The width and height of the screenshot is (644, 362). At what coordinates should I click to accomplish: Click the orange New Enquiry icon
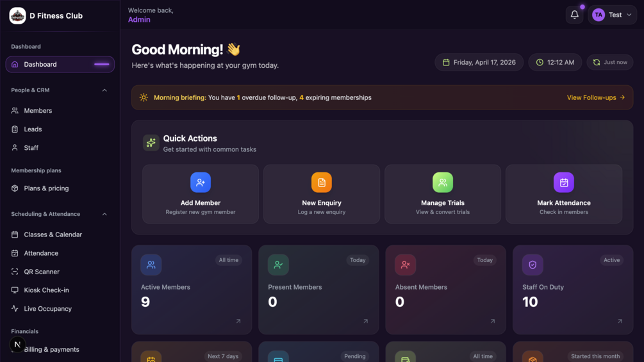click(x=322, y=182)
